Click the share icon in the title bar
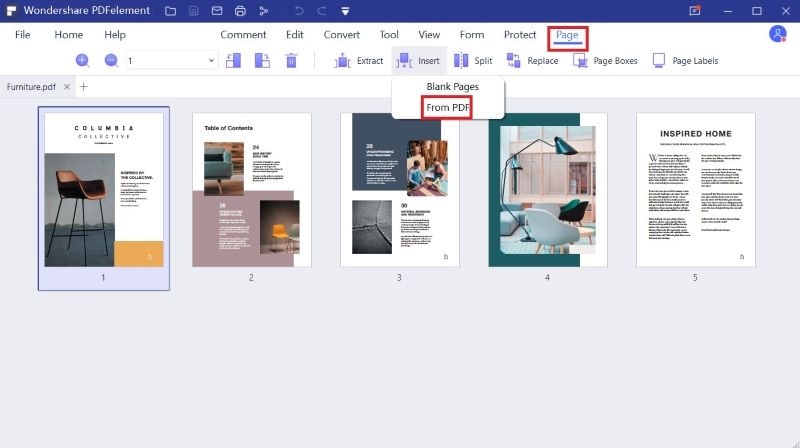This screenshot has width=800, height=448. pyautogui.click(x=263, y=11)
